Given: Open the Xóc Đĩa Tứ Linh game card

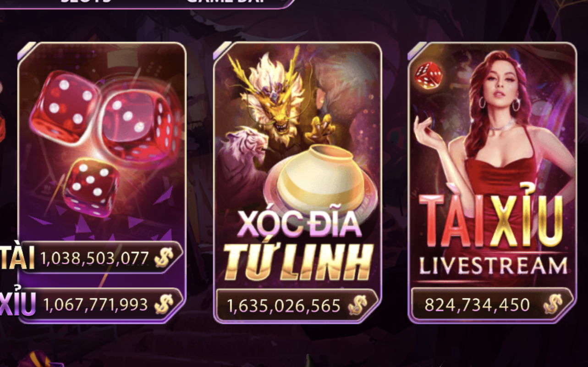Looking at the screenshot, I should coord(297,183).
